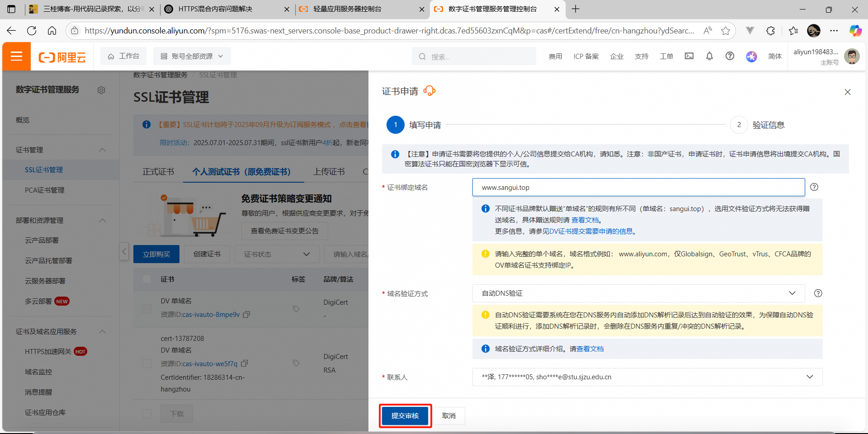
Task: Click the 提交审核 submit button
Action: coord(405,415)
